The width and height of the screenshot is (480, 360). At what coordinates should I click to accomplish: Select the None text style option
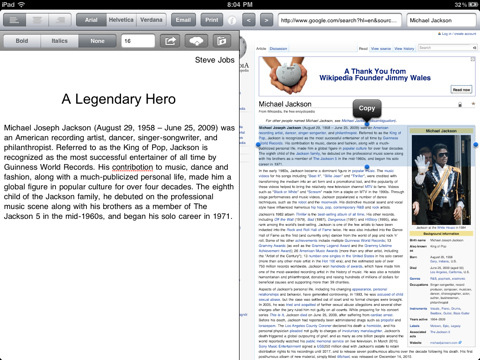[97, 41]
